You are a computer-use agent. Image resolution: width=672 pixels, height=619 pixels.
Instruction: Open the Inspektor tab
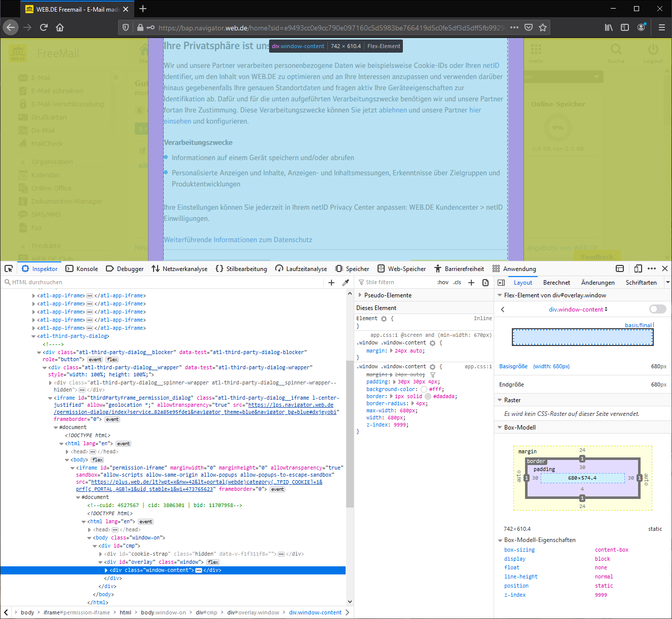(40, 268)
